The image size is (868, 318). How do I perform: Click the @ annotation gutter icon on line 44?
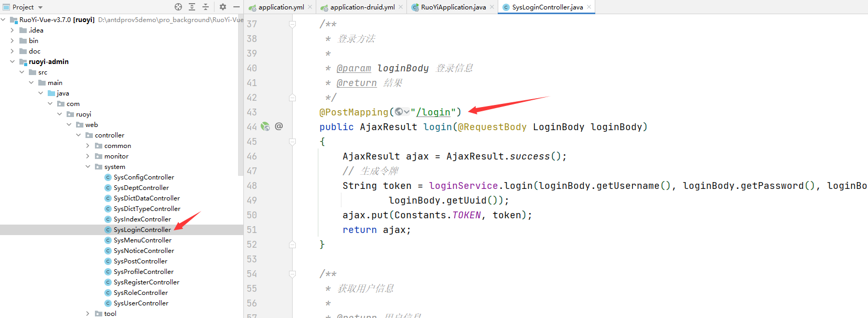click(279, 126)
